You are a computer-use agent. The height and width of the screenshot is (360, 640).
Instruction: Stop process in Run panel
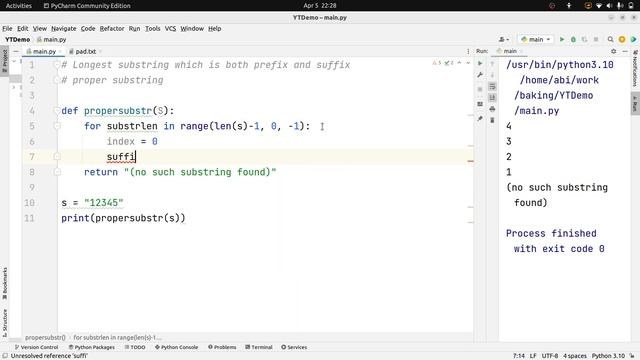(x=480, y=89)
